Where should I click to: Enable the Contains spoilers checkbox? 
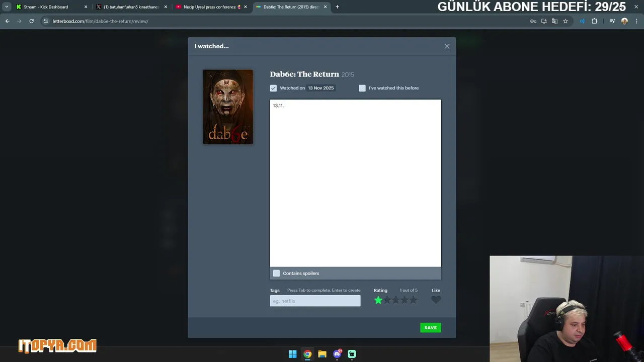pyautogui.click(x=276, y=273)
